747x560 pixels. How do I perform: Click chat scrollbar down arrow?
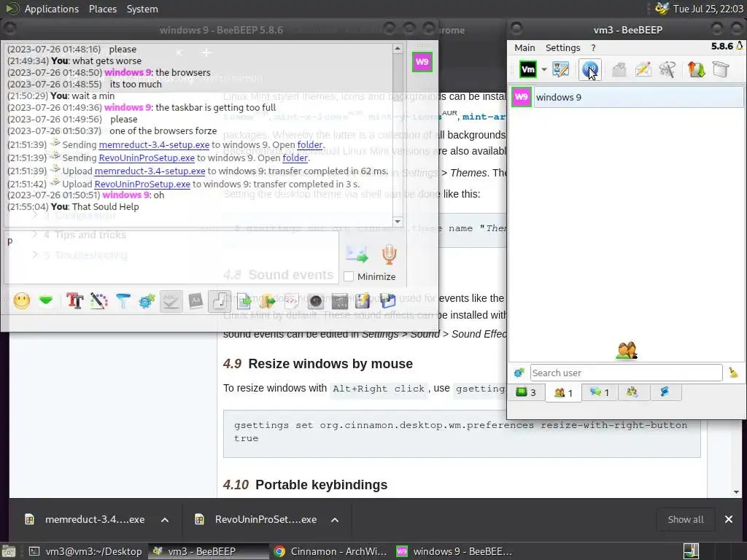[398, 222]
